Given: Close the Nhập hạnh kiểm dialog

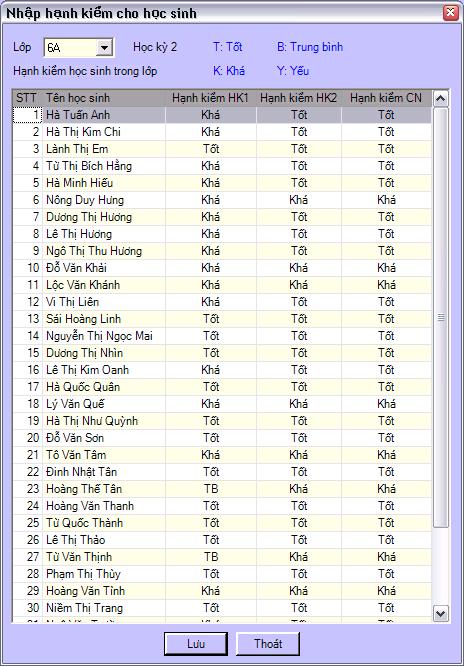Looking at the screenshot, I should (x=450, y=13).
